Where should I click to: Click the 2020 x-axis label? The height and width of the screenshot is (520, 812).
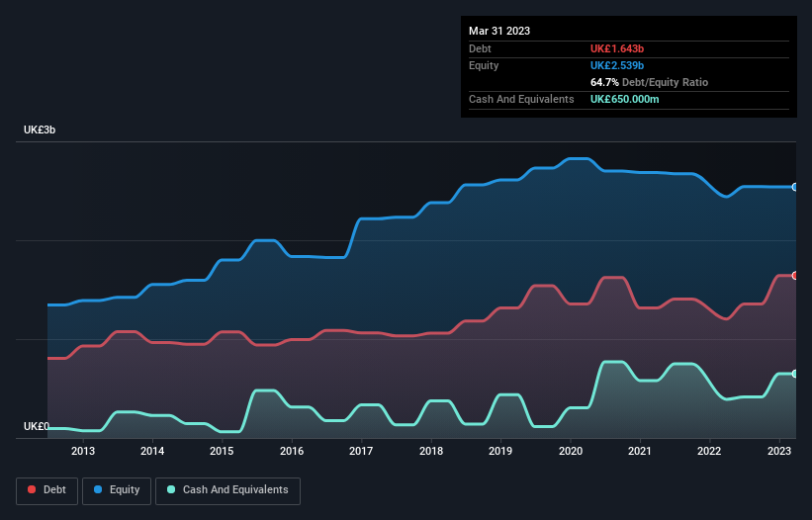[x=570, y=451]
